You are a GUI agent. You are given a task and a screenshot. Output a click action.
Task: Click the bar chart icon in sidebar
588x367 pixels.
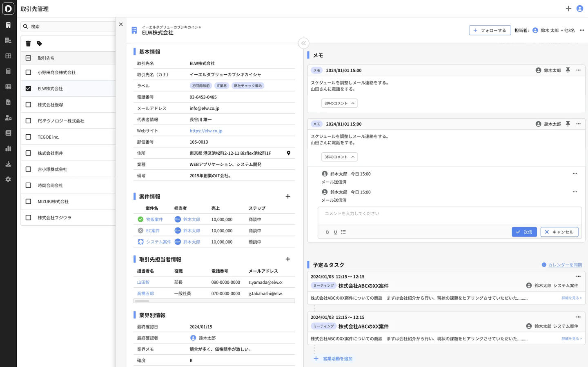[x=8, y=149]
